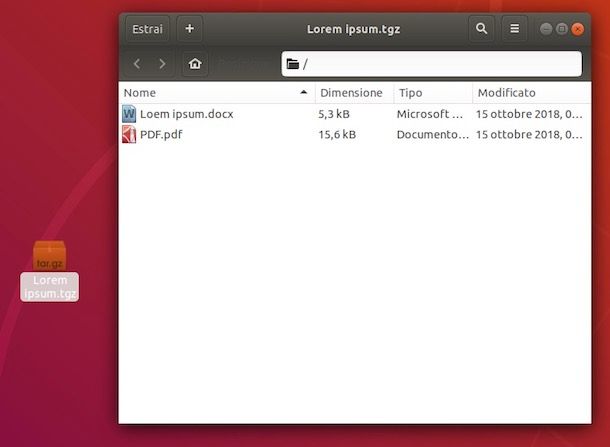The image size is (610, 447).
Task: Click the Documento type cell
Action: (433, 135)
